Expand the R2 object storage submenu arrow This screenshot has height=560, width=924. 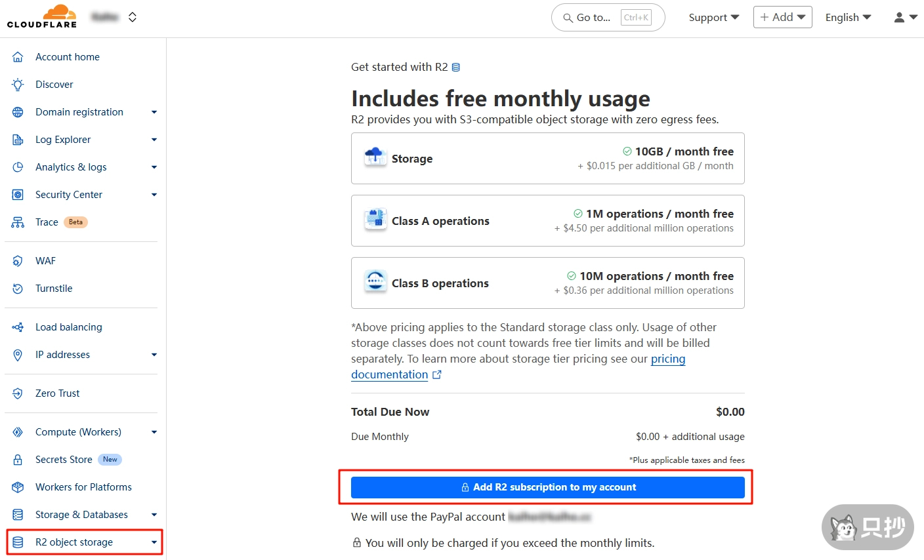pos(154,542)
